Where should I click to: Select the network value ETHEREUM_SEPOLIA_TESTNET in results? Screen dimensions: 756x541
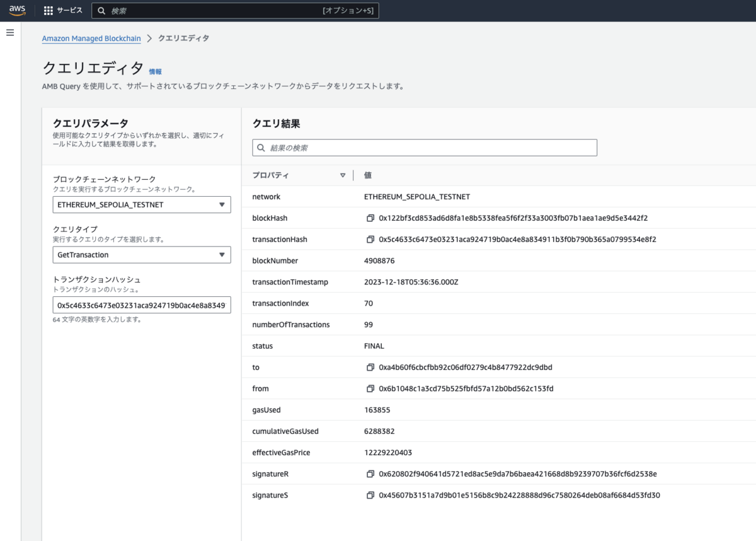click(x=417, y=197)
